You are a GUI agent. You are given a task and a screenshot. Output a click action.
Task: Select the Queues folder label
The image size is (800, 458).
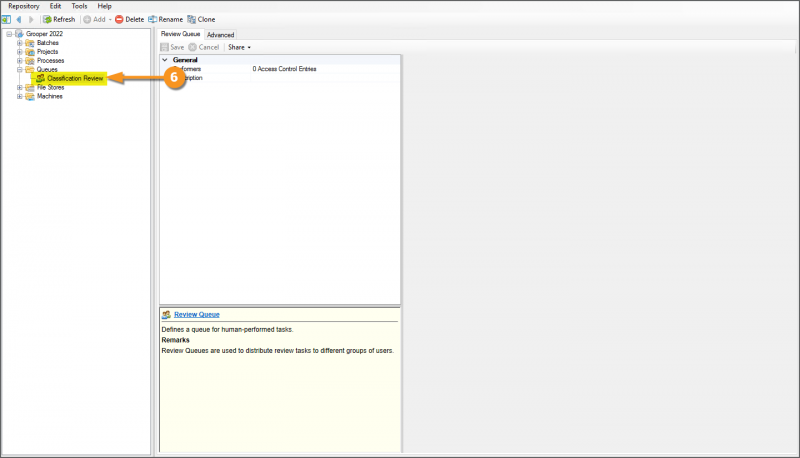47,69
